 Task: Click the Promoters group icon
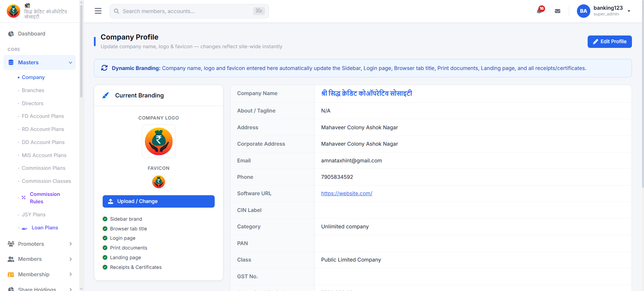11,244
